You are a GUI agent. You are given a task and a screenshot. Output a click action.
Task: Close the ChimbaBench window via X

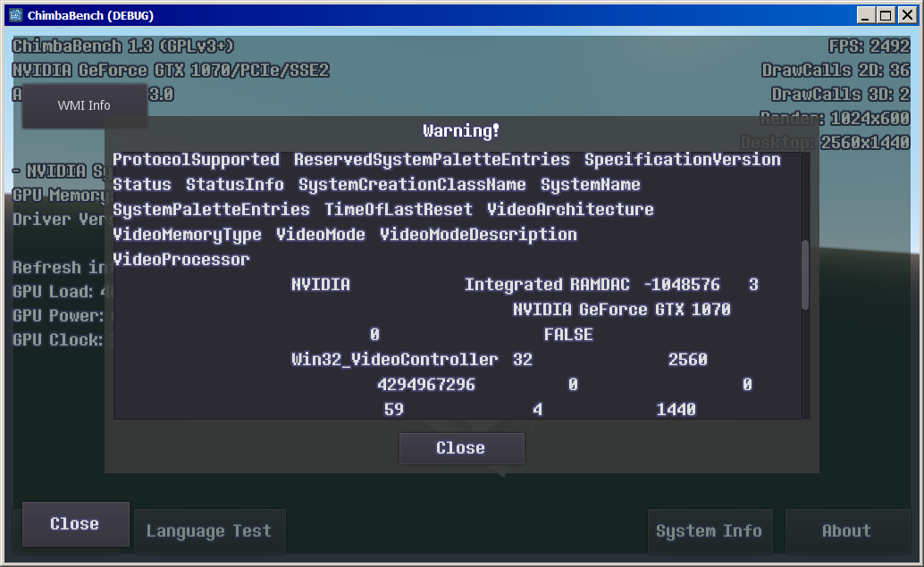point(907,15)
